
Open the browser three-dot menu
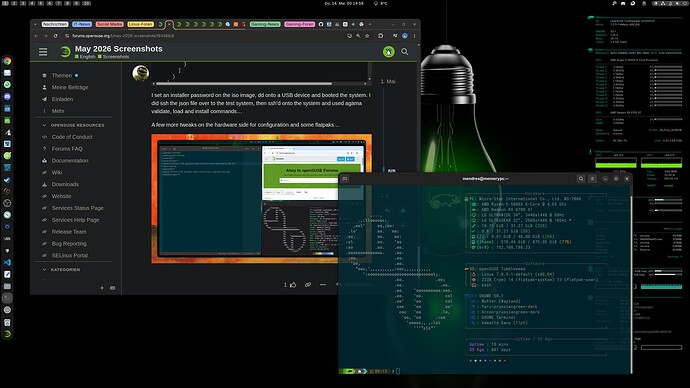tap(415, 36)
